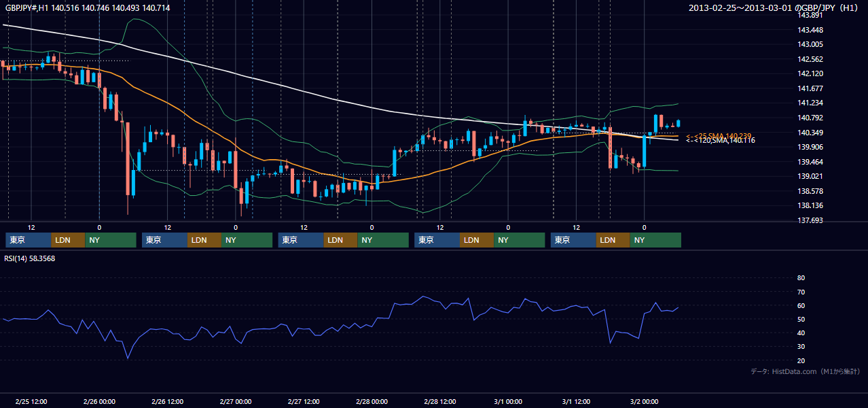Screen dimensions: 868x408
Task: Select the 138.578 price axis label
Action: coord(810,191)
